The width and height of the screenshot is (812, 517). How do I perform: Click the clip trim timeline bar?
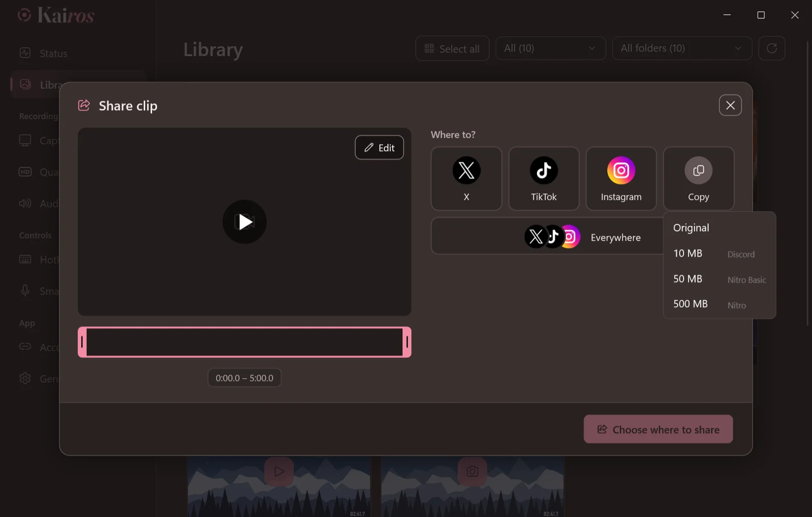245,342
